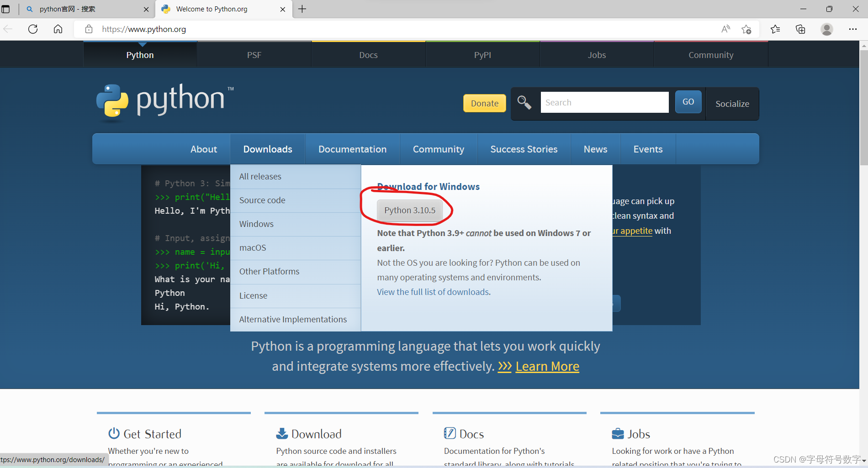
Task: Click the read aloud icon in address bar
Action: (725, 29)
